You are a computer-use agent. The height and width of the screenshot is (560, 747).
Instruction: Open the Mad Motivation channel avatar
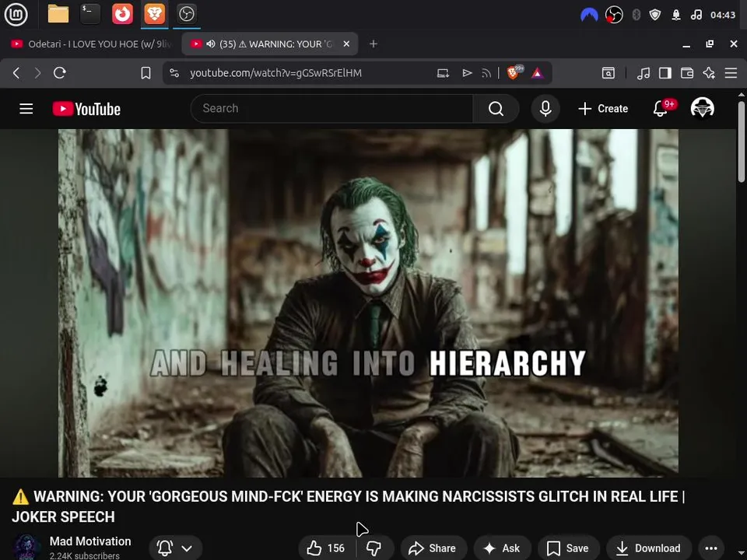tap(26, 547)
